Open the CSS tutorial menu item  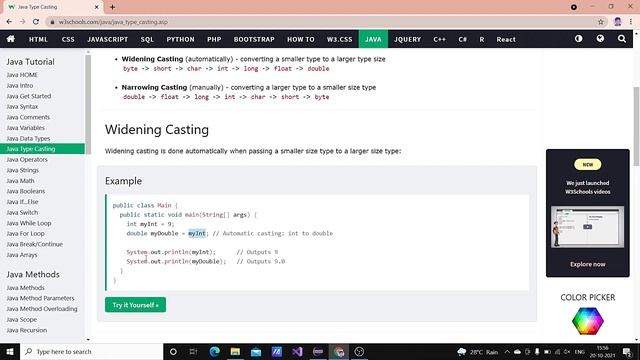pos(68,39)
